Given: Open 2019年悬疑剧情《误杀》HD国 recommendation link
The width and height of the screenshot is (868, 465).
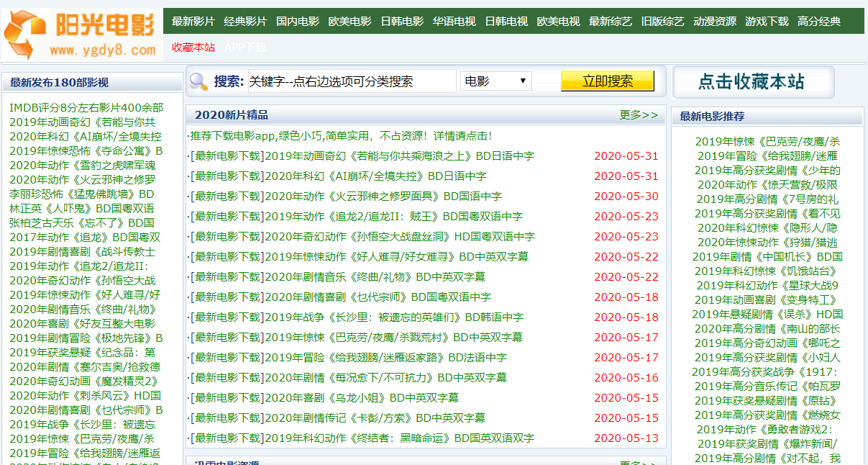Looking at the screenshot, I should click(767, 314).
